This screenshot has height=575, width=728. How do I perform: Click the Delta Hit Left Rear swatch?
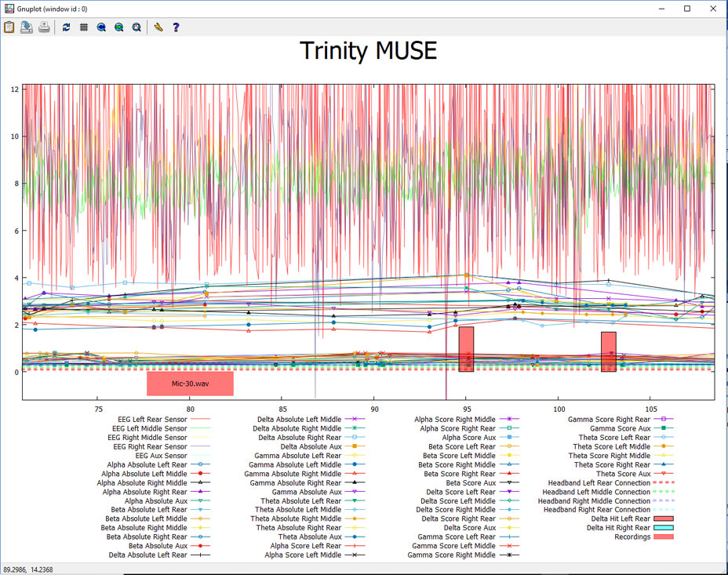click(664, 519)
